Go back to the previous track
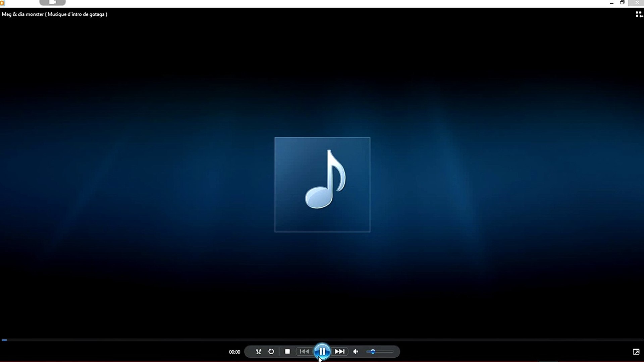The width and height of the screenshot is (644, 362). (304, 351)
